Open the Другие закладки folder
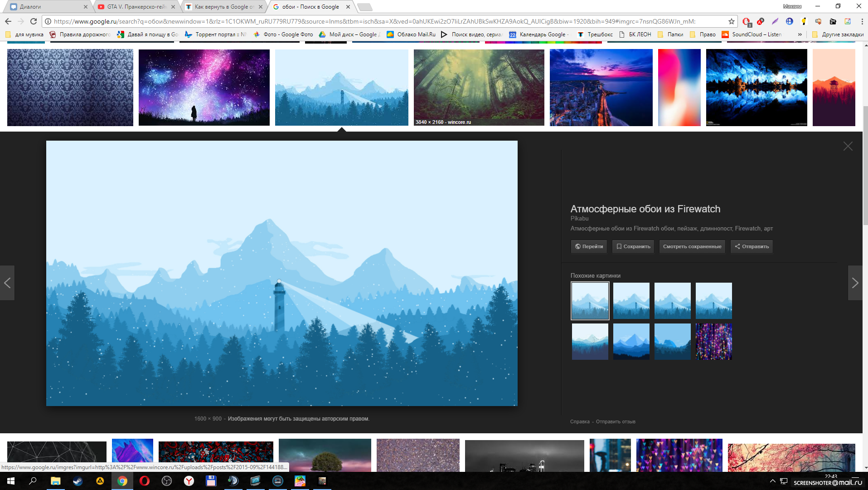The image size is (868, 490). 838,34
